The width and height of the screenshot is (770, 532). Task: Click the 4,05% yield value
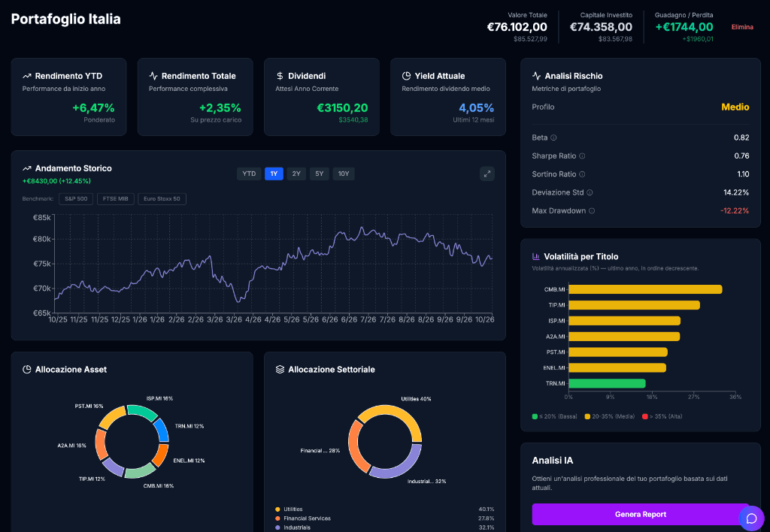(476, 108)
